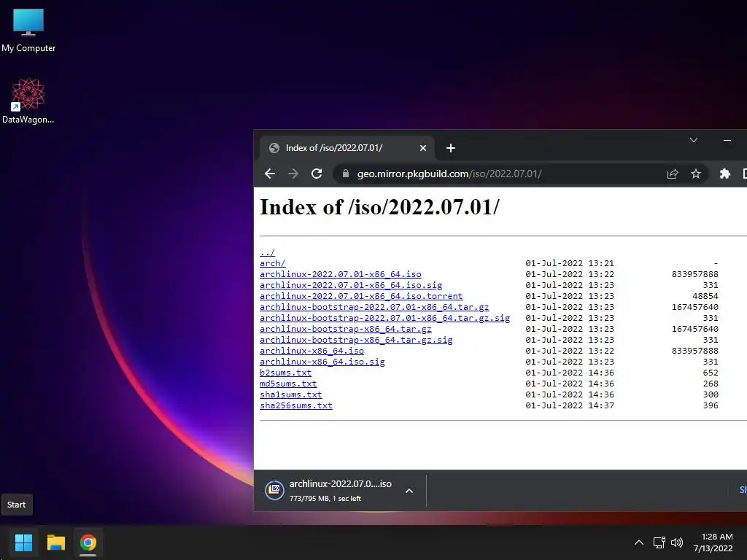Open the md5sums.txt link
The width and height of the screenshot is (747, 560).
click(x=288, y=384)
